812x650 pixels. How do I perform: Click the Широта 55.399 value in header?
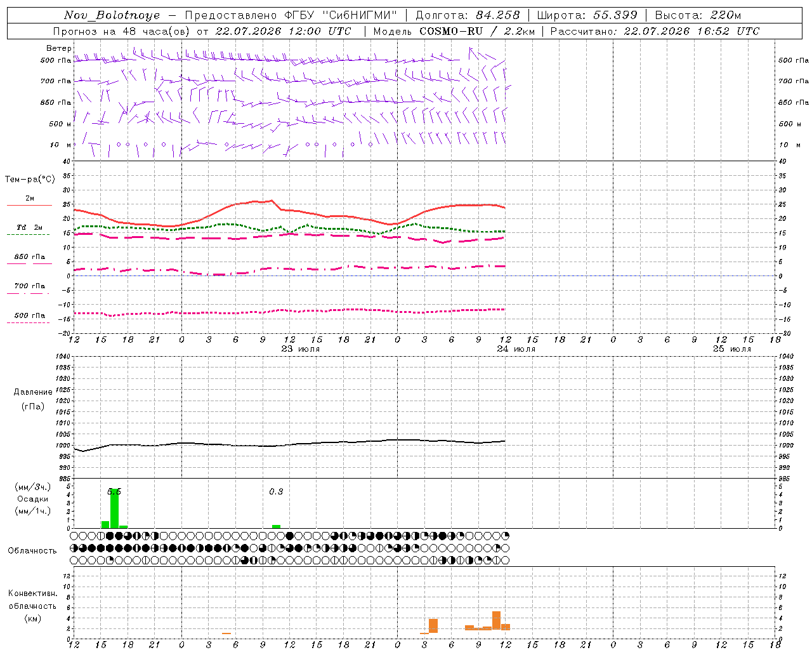point(587,15)
